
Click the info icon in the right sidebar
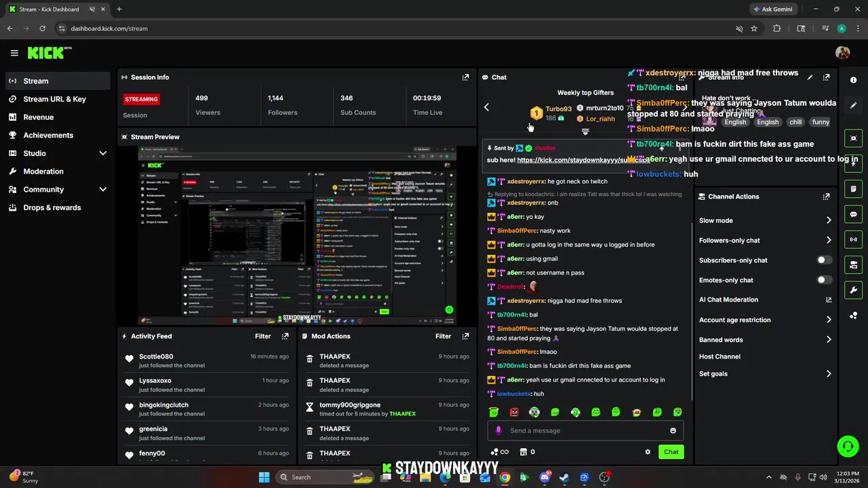(x=853, y=80)
